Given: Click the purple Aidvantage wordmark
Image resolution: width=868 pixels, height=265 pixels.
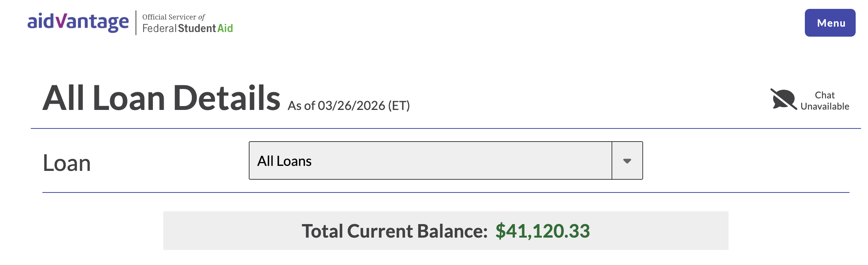Looking at the screenshot, I should click(79, 22).
